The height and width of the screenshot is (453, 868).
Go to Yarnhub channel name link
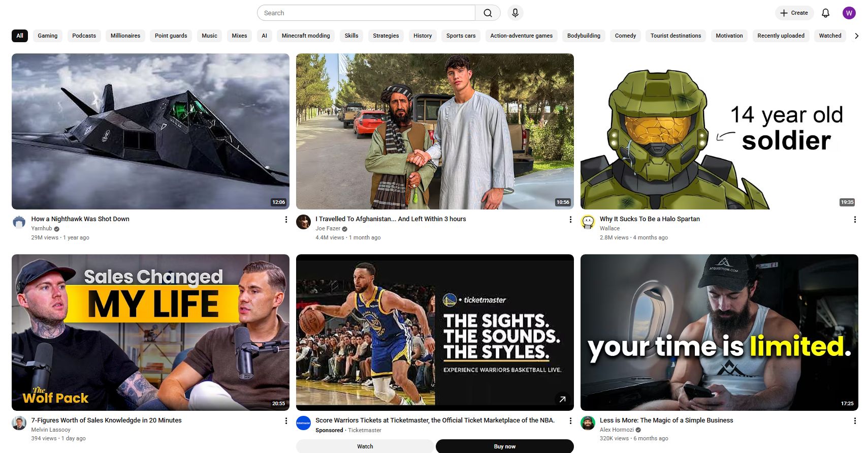[42, 229]
